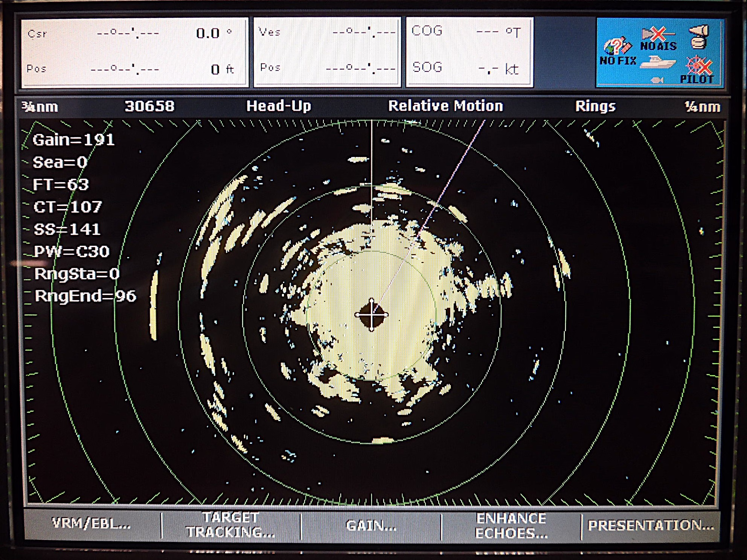Screen dimensions: 747x560
Task: Click the FT=63 readout
Action: coord(61,185)
